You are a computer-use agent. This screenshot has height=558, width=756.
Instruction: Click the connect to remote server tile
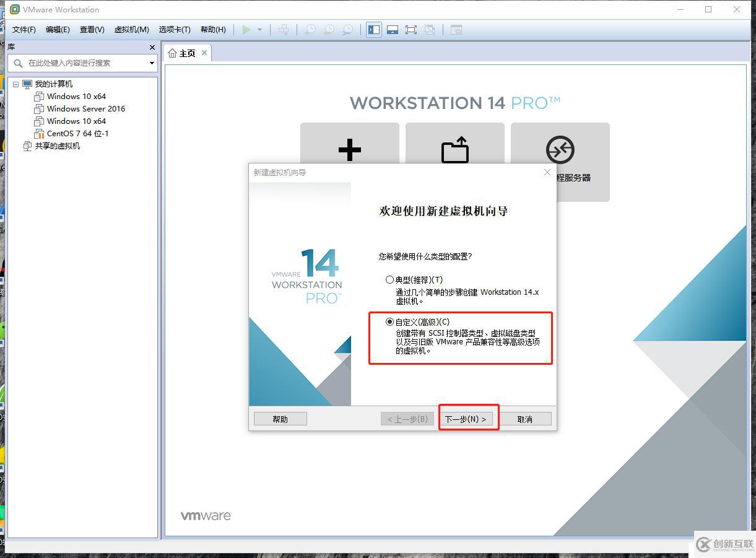(x=560, y=162)
